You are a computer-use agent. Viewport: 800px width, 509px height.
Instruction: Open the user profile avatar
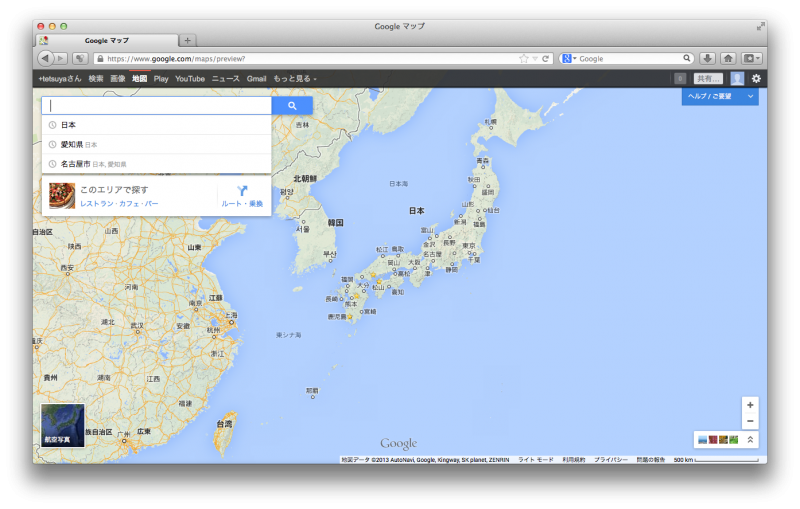click(737, 79)
